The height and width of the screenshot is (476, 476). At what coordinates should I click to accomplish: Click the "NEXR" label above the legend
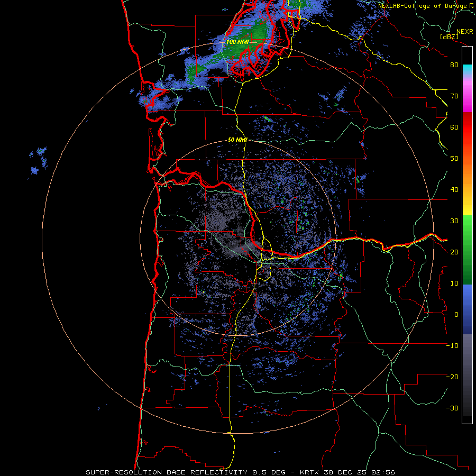tap(464, 32)
